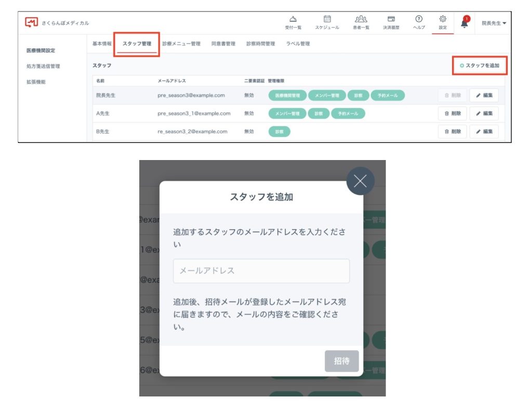Screen dimensions: 532x411
Task: Switch to the スタッフ管理 tab
Action: coord(137,44)
